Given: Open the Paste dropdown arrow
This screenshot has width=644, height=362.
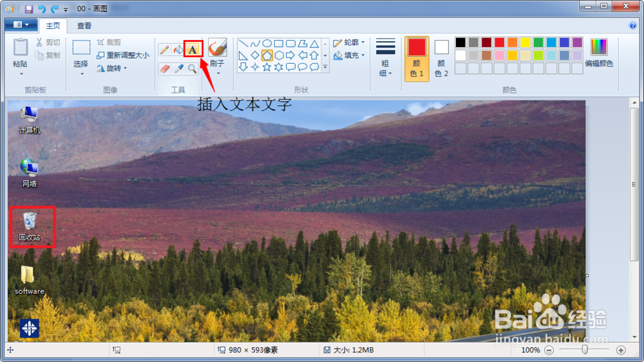Looking at the screenshot, I should 21,74.
